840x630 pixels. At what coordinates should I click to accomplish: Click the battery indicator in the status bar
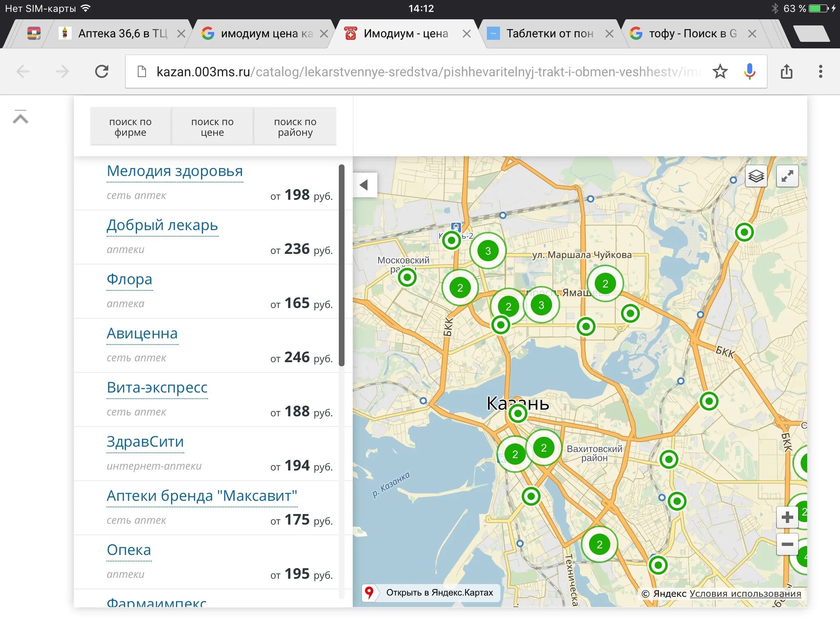tap(819, 9)
